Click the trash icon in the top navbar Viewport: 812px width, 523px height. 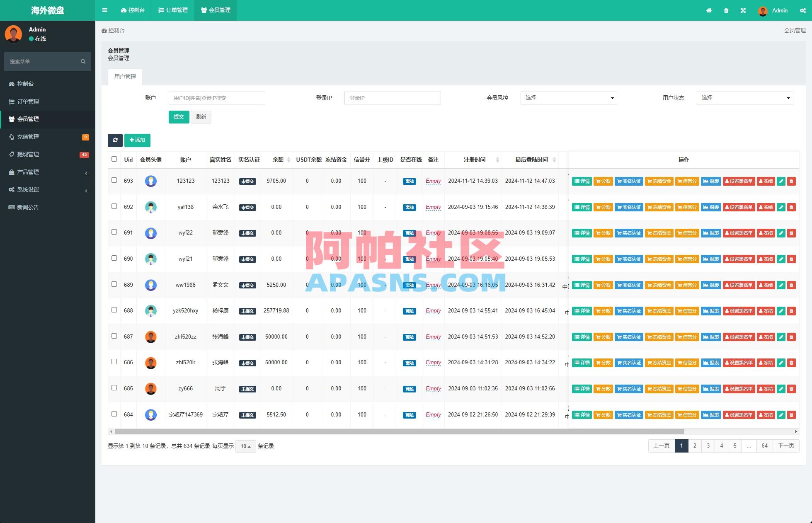726,10
